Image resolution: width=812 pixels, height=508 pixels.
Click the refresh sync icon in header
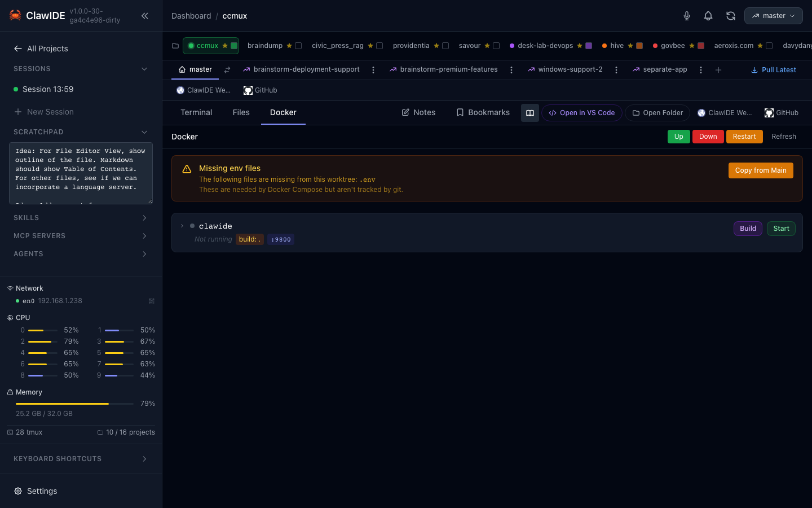pyautogui.click(x=730, y=16)
